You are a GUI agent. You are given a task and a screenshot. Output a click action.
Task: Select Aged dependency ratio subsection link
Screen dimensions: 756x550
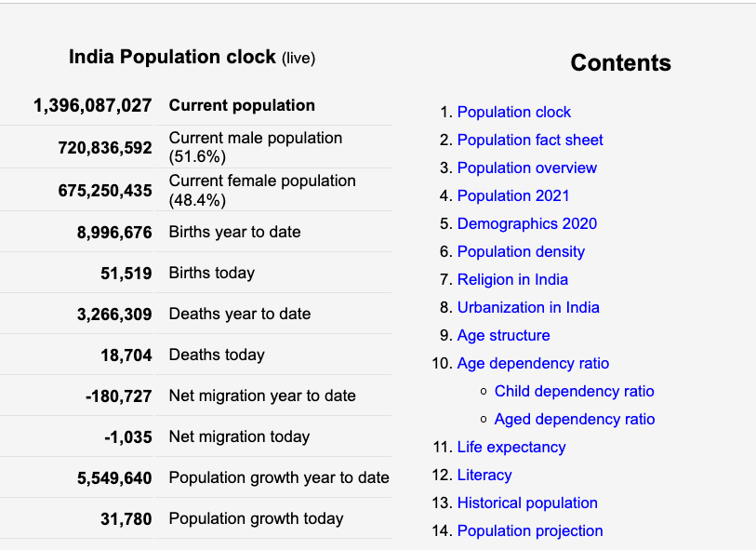coord(575,420)
